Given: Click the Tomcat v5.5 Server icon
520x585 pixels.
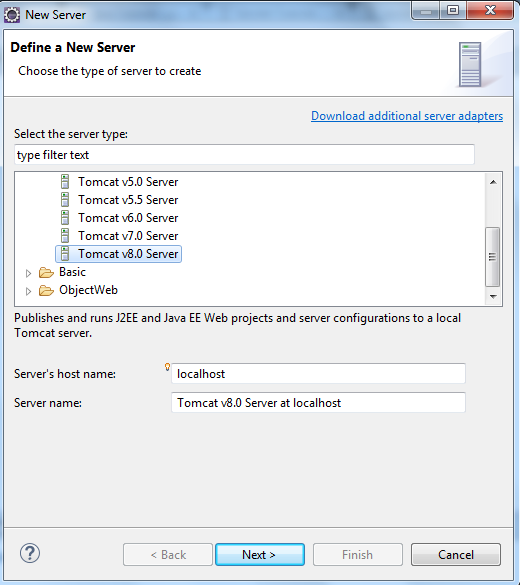Looking at the screenshot, I should tap(65, 200).
